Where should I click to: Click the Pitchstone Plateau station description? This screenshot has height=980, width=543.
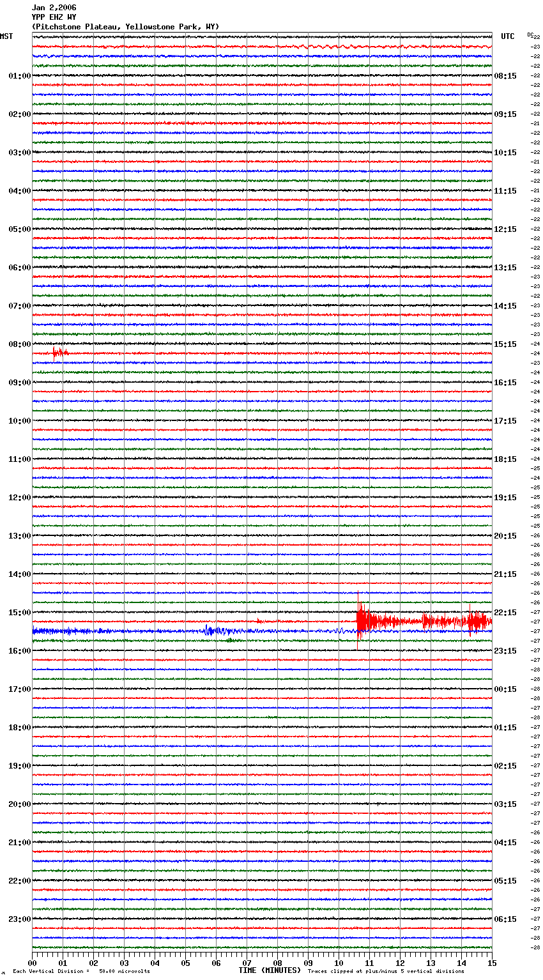(x=125, y=27)
